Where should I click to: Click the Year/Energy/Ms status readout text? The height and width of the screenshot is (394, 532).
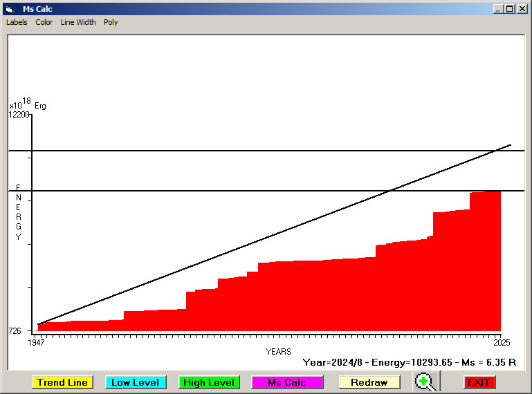410,362
